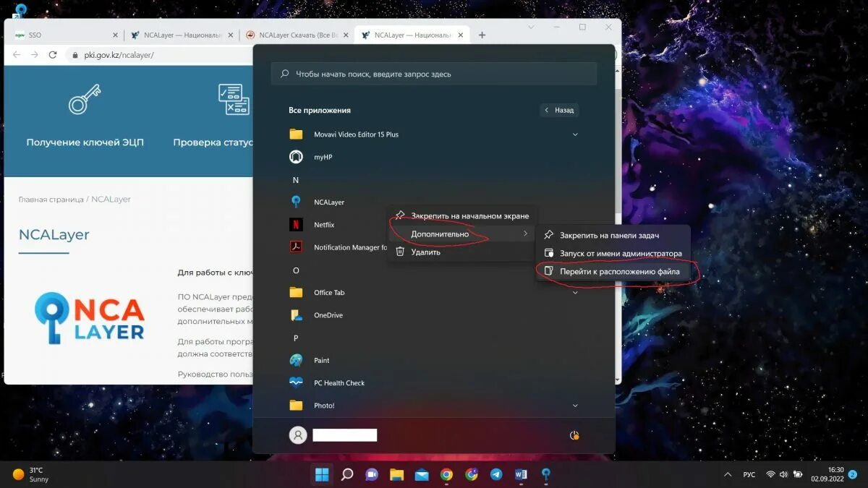Click the battery icon in system tray
868x488 pixels.
coord(799,474)
